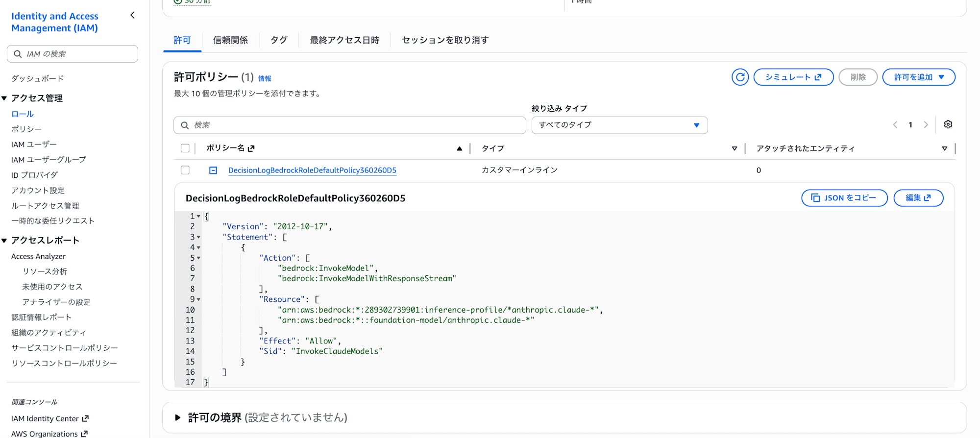Open 未使用のアクセス in the sidebar
980x438 pixels.
(52, 287)
